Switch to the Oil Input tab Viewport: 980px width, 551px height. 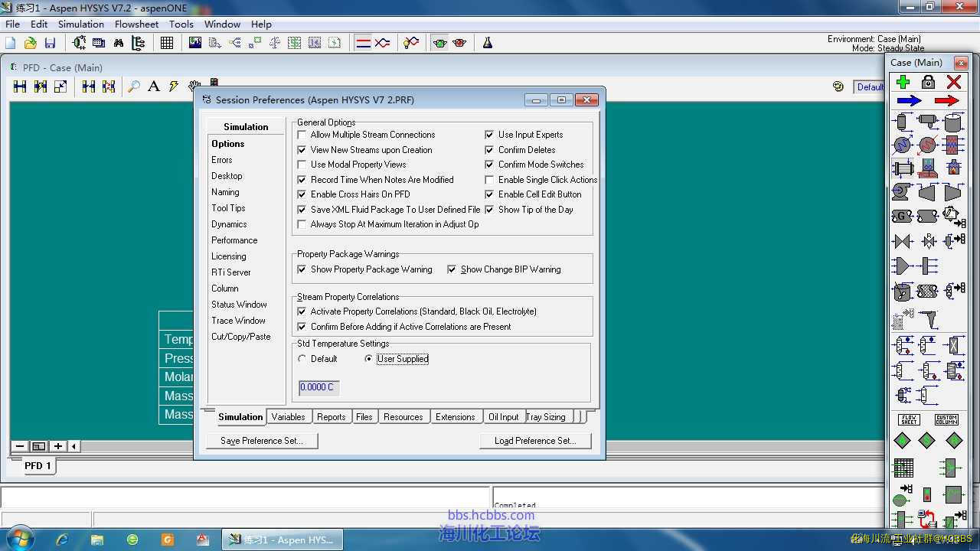point(503,417)
